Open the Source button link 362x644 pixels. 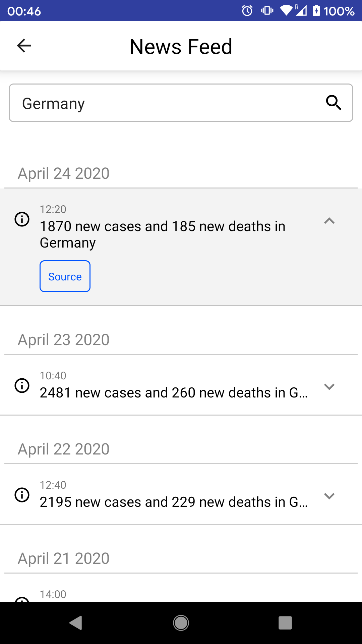click(65, 276)
